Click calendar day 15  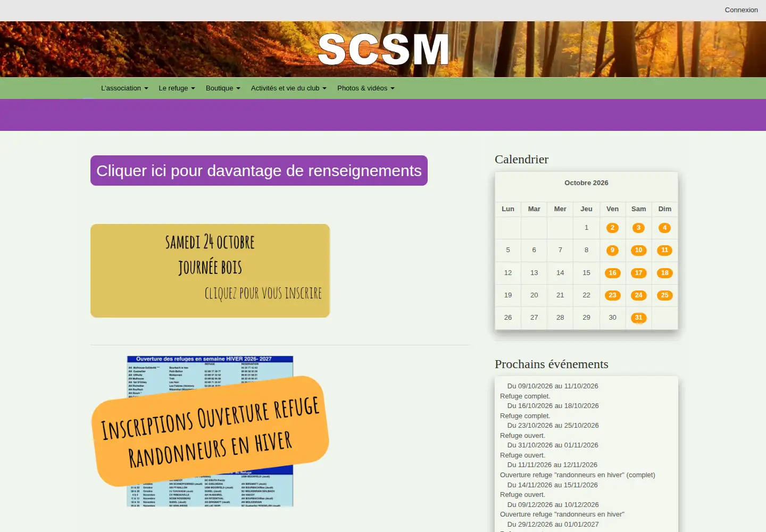tap(586, 273)
